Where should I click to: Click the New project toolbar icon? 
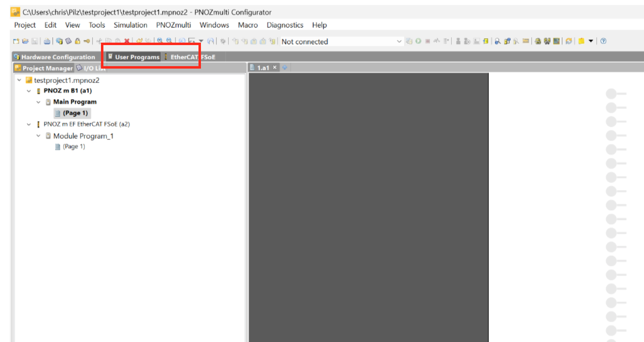coord(16,41)
